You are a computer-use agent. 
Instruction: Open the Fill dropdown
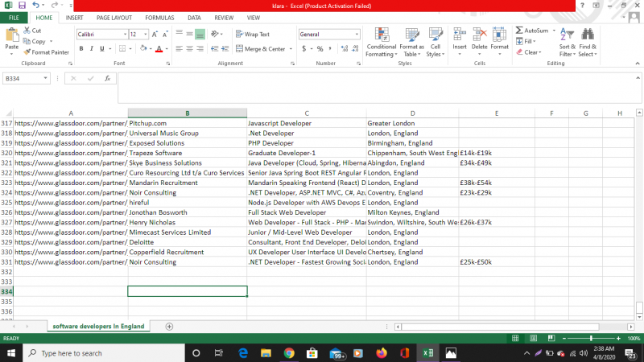pyautogui.click(x=526, y=42)
